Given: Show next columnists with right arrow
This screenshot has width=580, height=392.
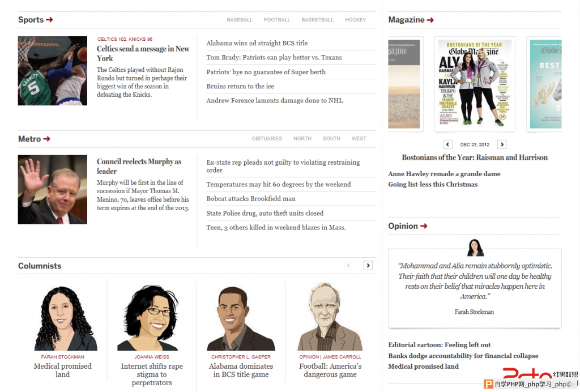Looking at the screenshot, I should point(368,266).
